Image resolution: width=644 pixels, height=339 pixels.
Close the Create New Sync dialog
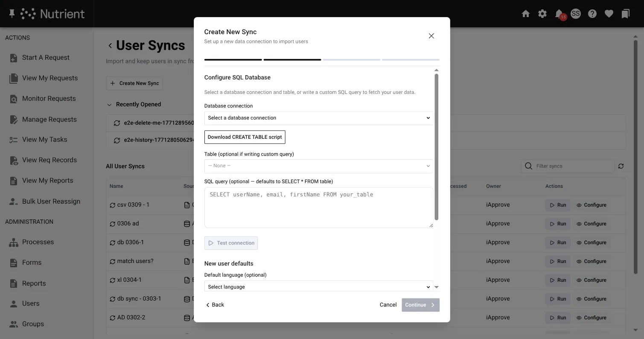[x=431, y=36]
